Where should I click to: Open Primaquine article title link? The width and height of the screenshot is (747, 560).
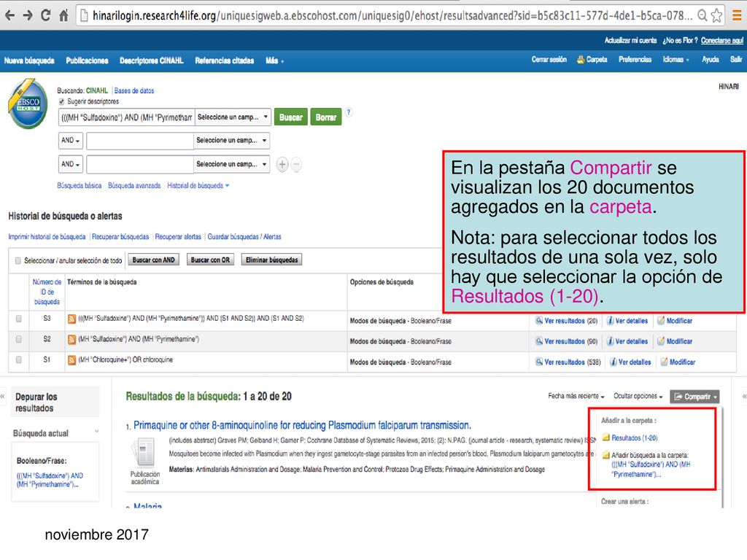tap(302, 425)
